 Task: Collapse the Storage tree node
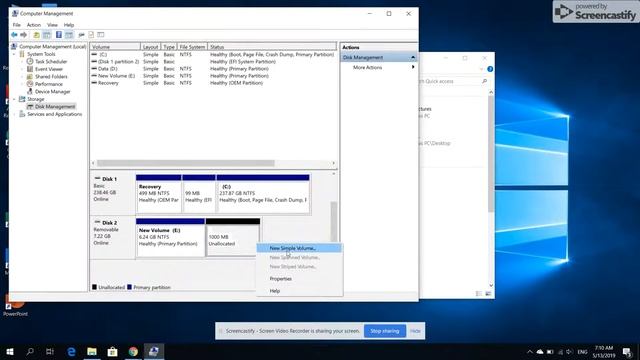pos(15,99)
